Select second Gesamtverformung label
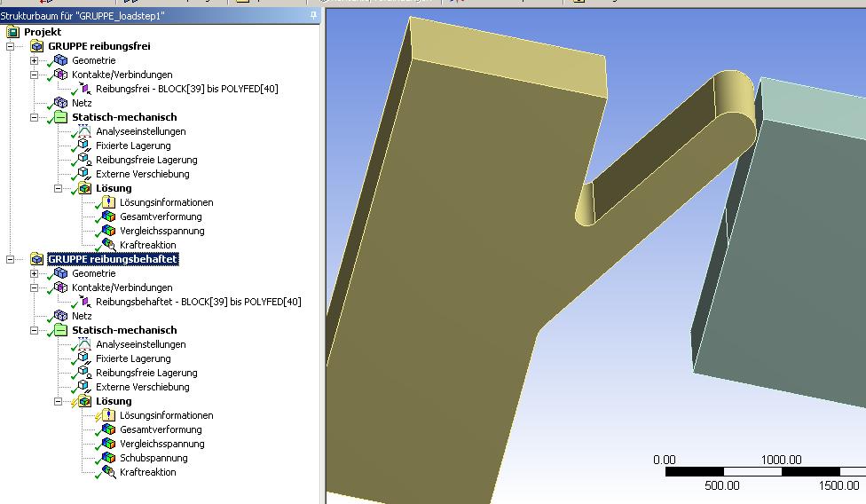The width and height of the screenshot is (866, 504). click(x=161, y=429)
